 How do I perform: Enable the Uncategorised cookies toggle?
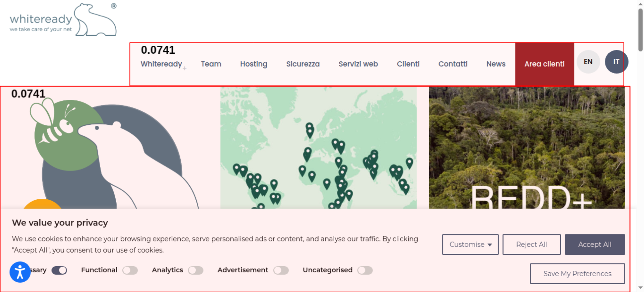(365, 270)
